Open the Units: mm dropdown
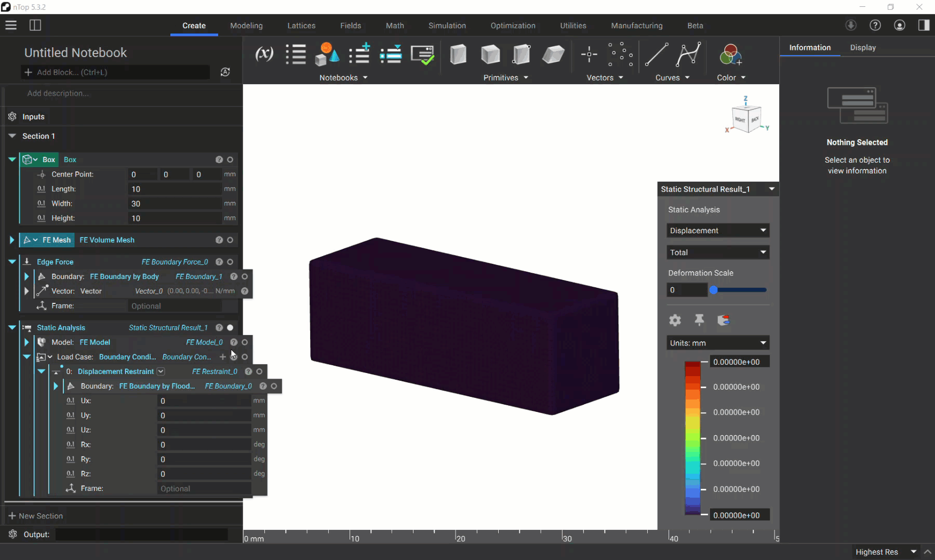This screenshot has width=935, height=560. click(717, 343)
